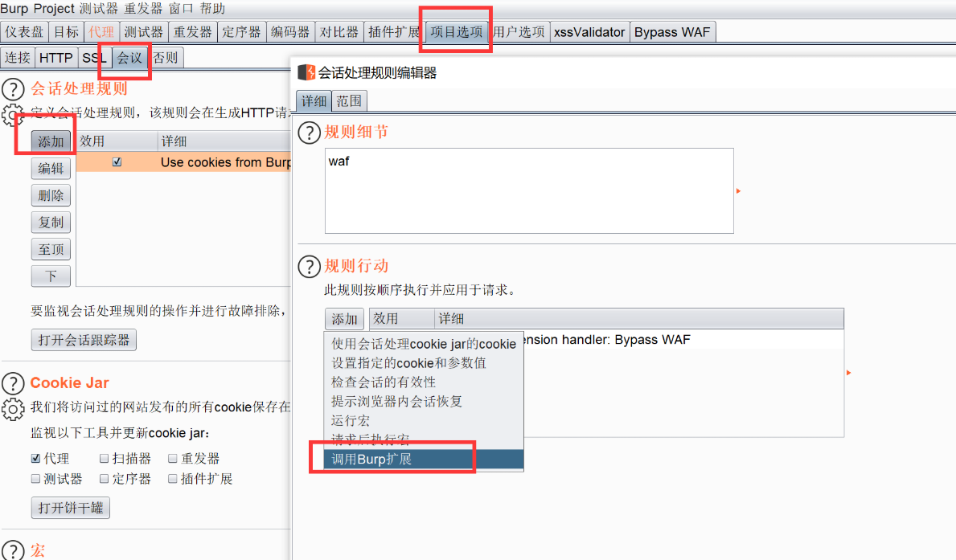Open the 编码器 tab
Viewport: 956px width, 560px height.
click(x=290, y=31)
